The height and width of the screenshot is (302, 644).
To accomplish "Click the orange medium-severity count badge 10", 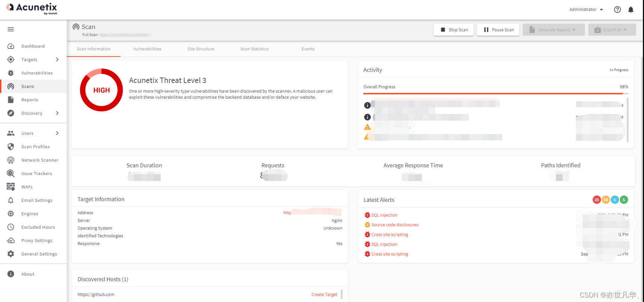I will pyautogui.click(x=606, y=200).
